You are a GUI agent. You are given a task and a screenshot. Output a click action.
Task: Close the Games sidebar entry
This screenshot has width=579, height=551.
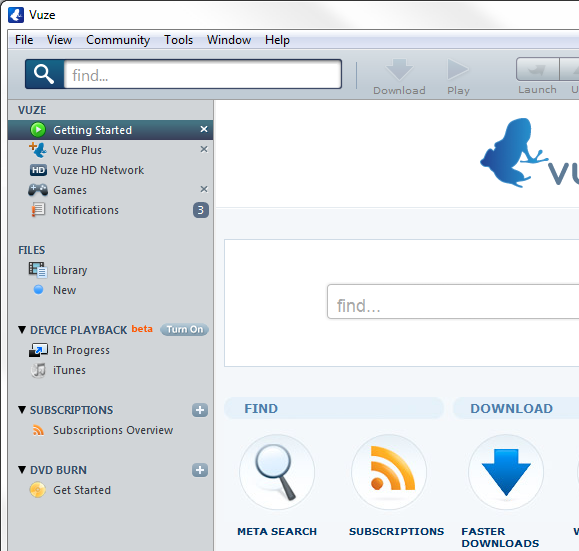point(204,189)
